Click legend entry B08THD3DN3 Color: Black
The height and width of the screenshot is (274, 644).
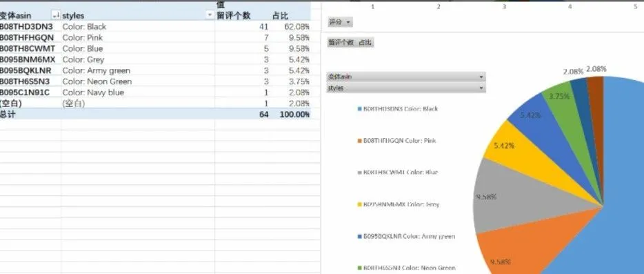[x=398, y=109]
